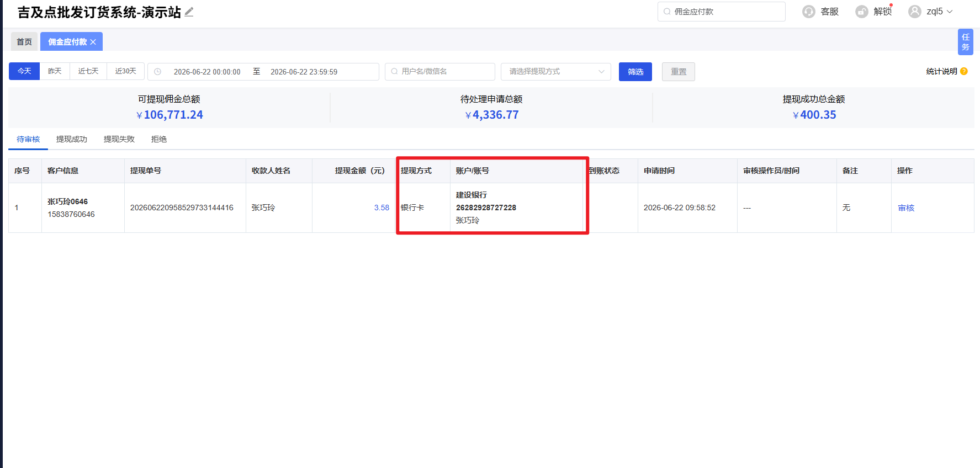Image resolution: width=980 pixels, height=468 pixels.
Task: Switch to the 拒绝 tab
Action: (159, 139)
